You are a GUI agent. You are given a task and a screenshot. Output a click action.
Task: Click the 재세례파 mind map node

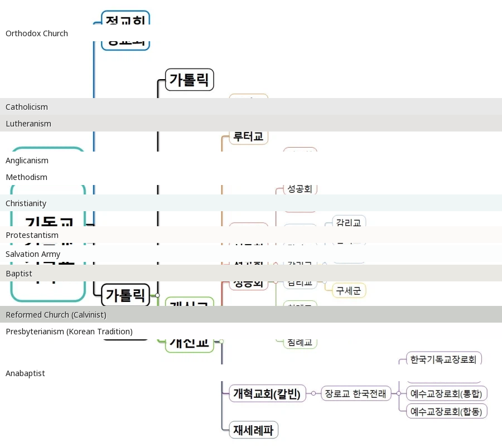254,430
